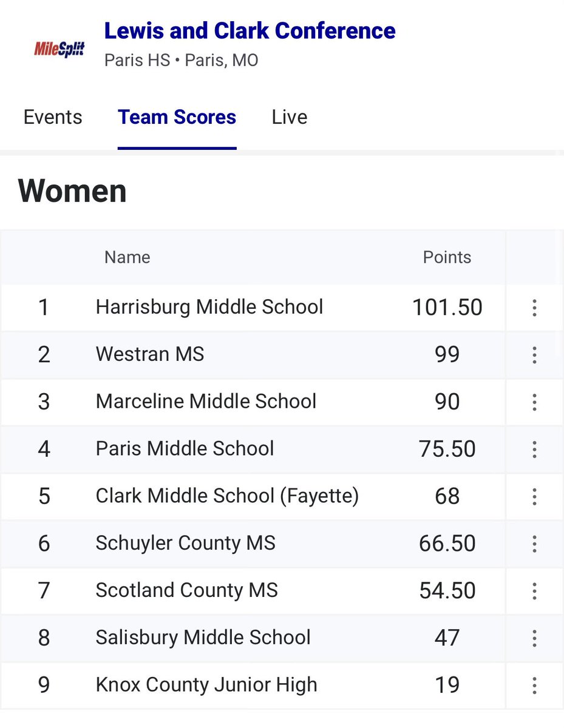Open three-dot menu for Harrisburg Middle School

pos(534,308)
